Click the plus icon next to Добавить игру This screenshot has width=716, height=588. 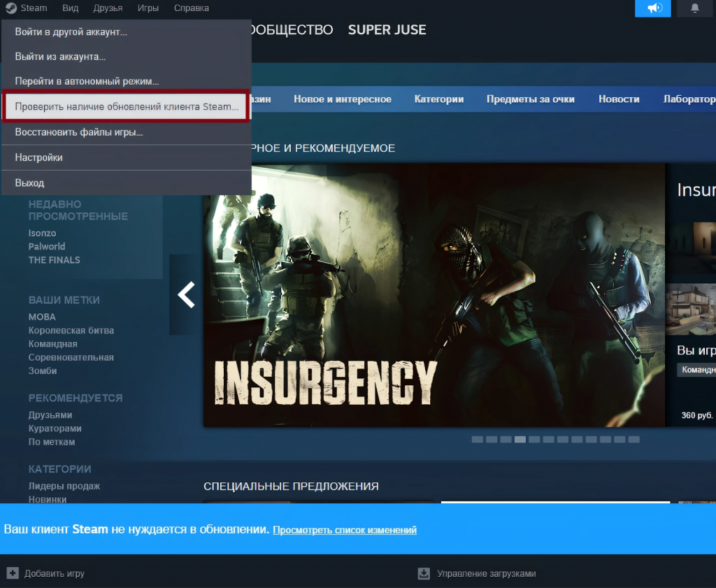[13, 573]
